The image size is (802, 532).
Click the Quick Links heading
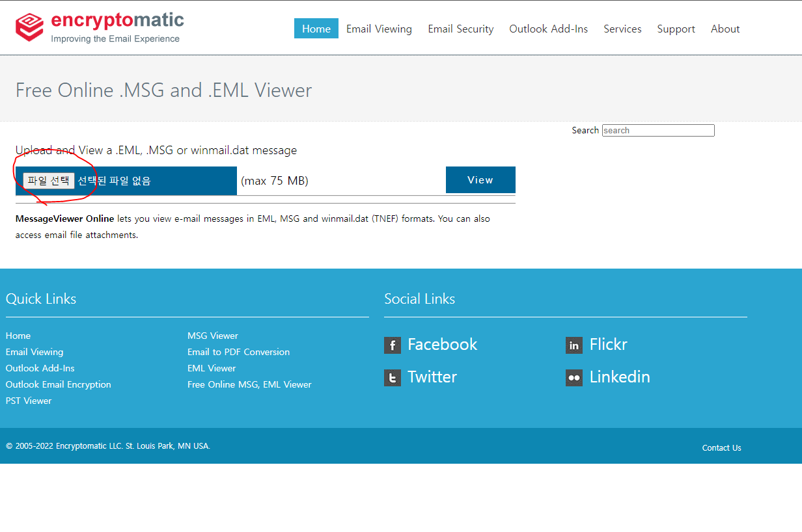click(x=41, y=299)
